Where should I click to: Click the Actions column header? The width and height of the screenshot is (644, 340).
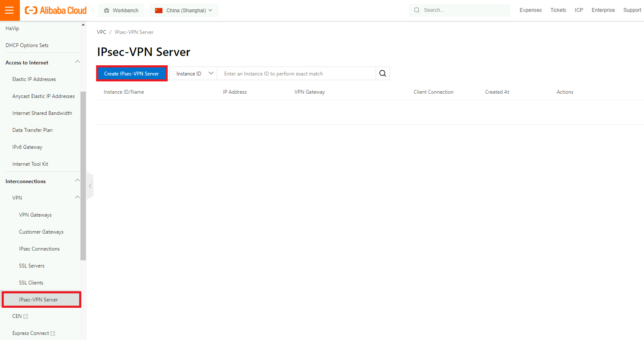[565, 92]
